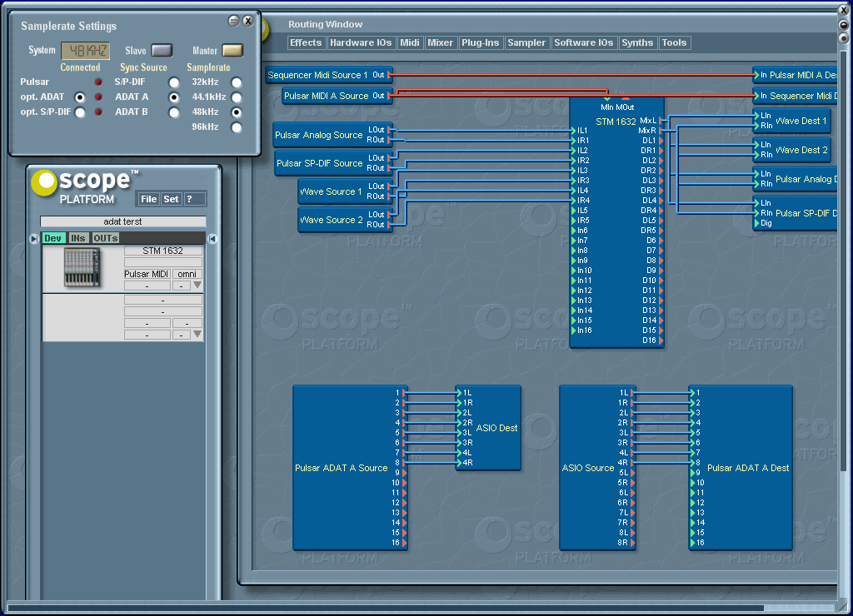Click the Set button in Scope panel
Image resolution: width=853 pixels, height=616 pixels.
(x=171, y=199)
